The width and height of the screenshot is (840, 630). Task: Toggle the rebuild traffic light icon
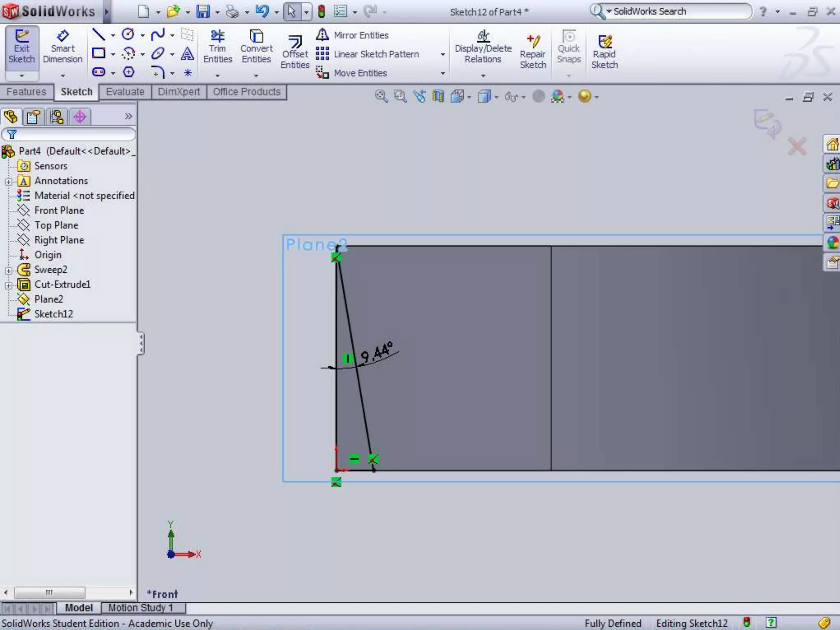[322, 11]
